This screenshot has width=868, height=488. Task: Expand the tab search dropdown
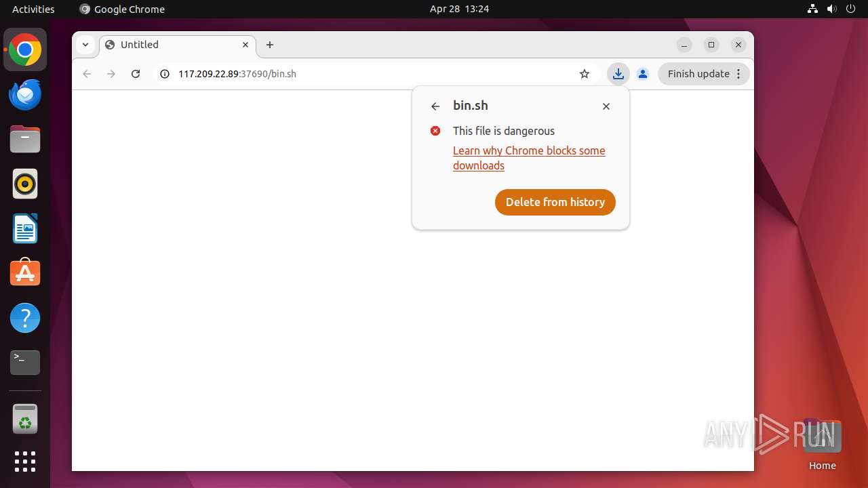click(85, 45)
